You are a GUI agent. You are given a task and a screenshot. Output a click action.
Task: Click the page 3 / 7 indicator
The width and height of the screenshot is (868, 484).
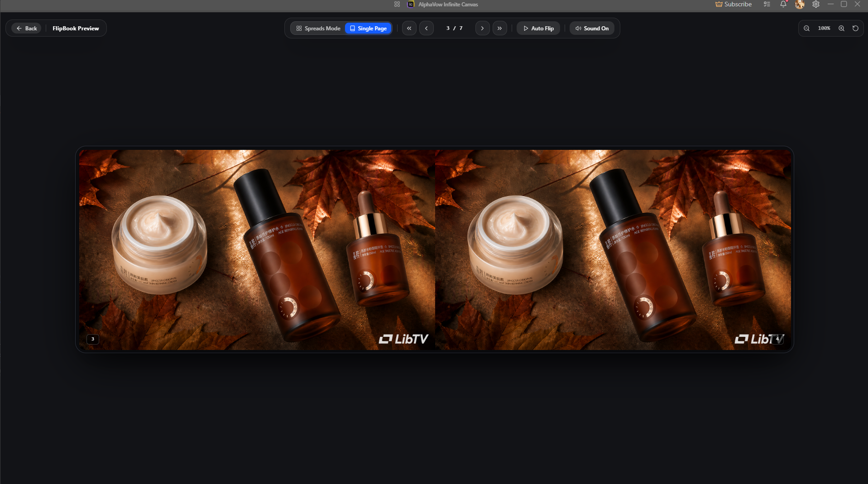point(454,28)
